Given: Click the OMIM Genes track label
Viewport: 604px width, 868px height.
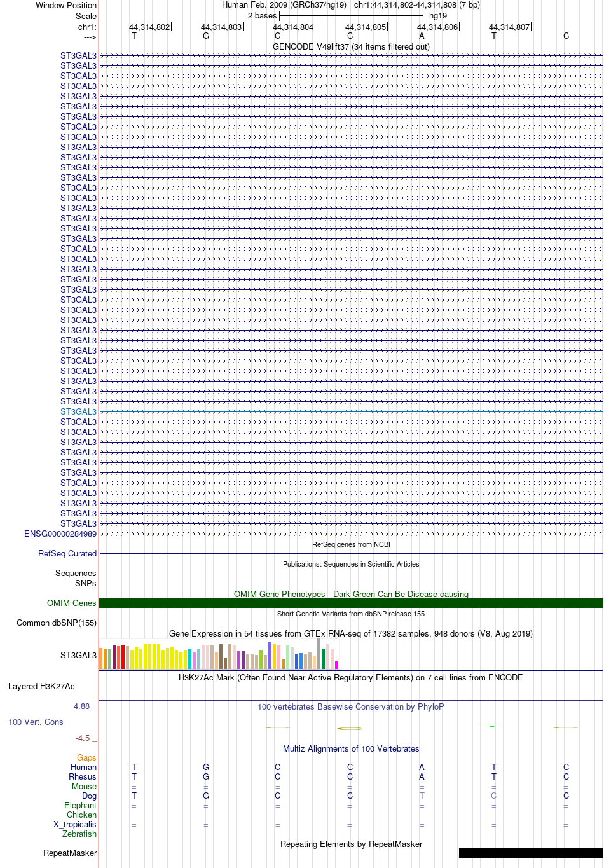Looking at the screenshot, I should 71,603.
